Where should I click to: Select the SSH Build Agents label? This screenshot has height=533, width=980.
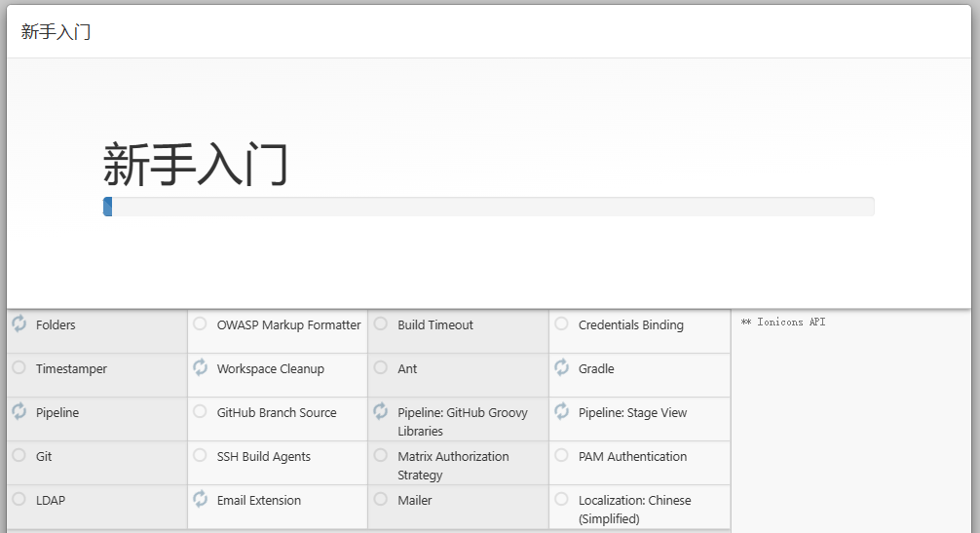(x=264, y=457)
